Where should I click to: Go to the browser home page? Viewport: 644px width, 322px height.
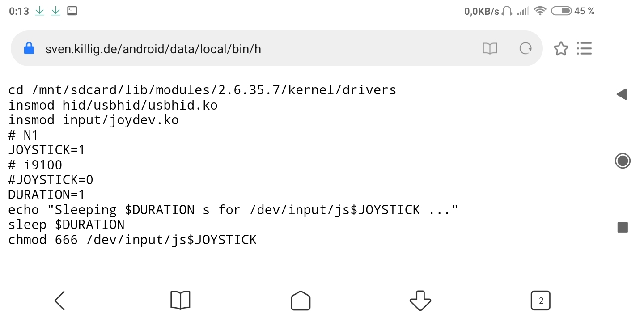[301, 301]
